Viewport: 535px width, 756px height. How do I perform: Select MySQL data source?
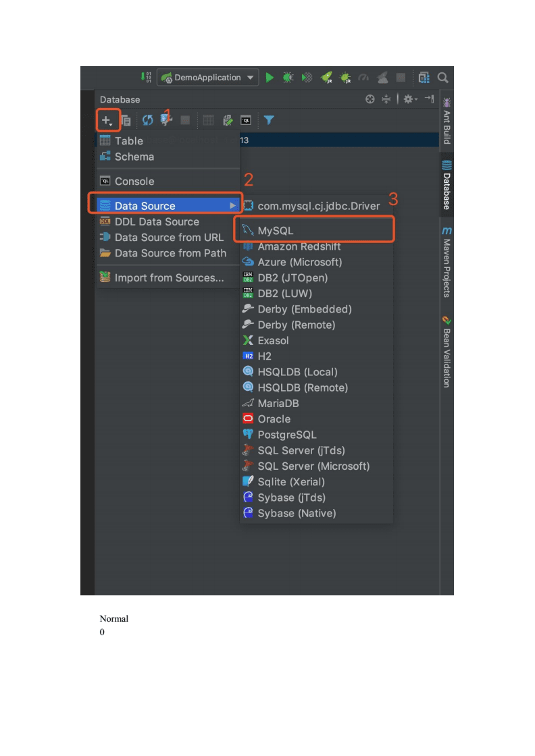point(316,230)
